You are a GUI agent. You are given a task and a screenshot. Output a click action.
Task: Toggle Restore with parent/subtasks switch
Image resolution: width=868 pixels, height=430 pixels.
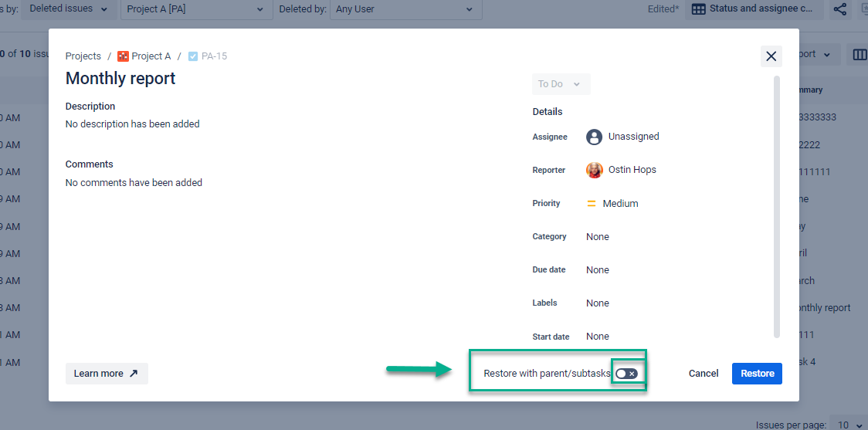pos(626,374)
